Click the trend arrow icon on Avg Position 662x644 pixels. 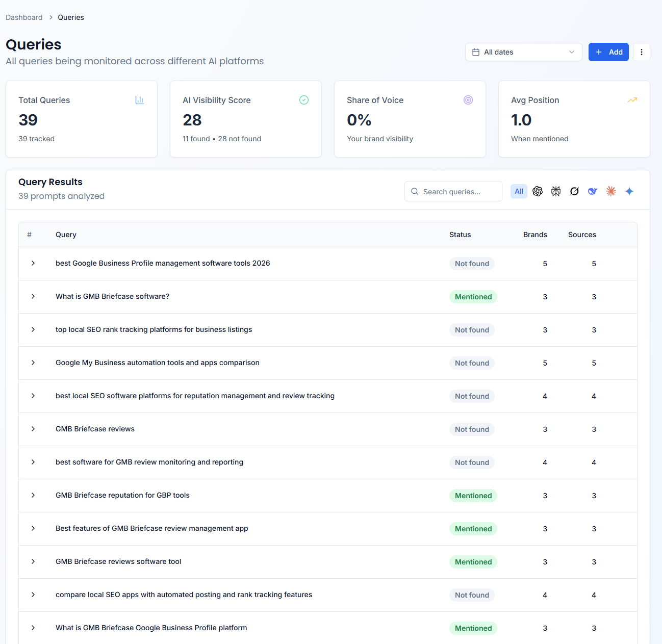632,100
